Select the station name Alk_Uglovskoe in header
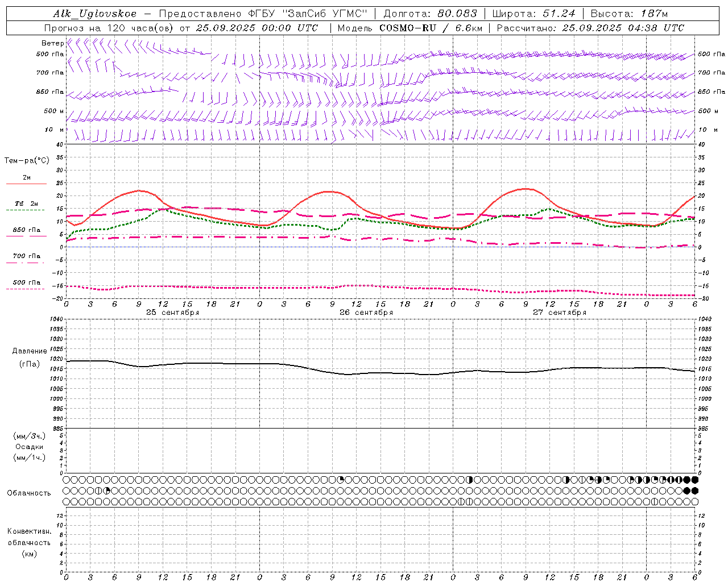The height and width of the screenshot is (582, 728). click(x=95, y=14)
